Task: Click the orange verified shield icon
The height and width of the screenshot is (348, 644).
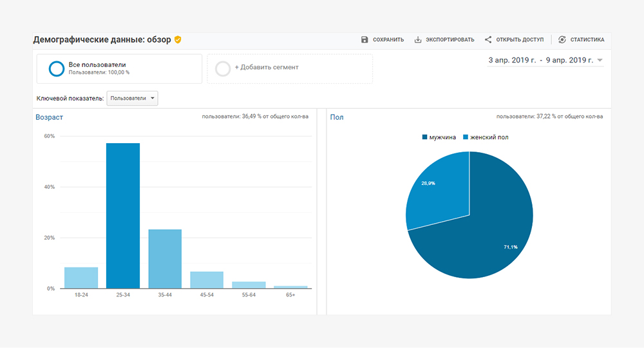Action: 178,40
